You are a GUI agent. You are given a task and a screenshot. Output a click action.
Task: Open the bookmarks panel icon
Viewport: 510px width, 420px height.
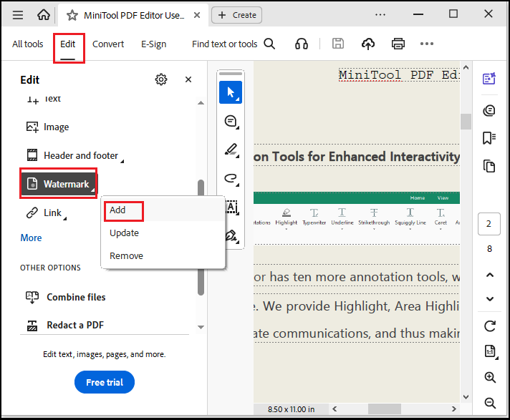[x=489, y=138]
